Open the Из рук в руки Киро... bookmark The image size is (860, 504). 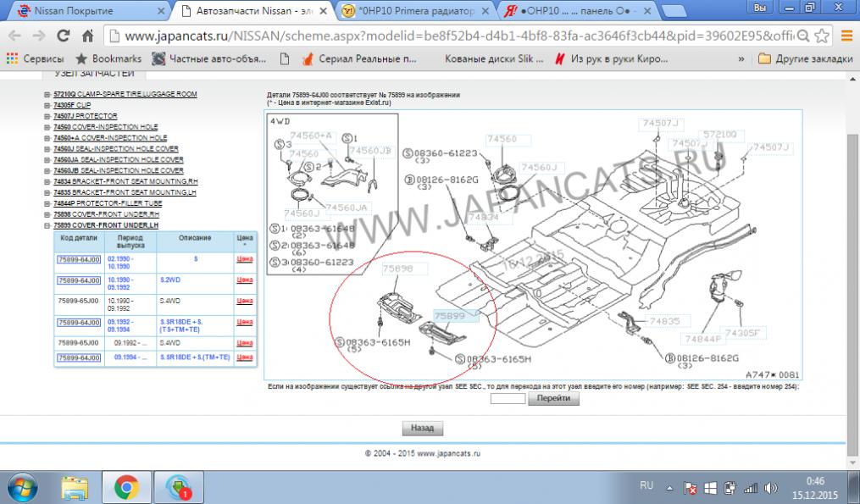pyautogui.click(x=612, y=58)
